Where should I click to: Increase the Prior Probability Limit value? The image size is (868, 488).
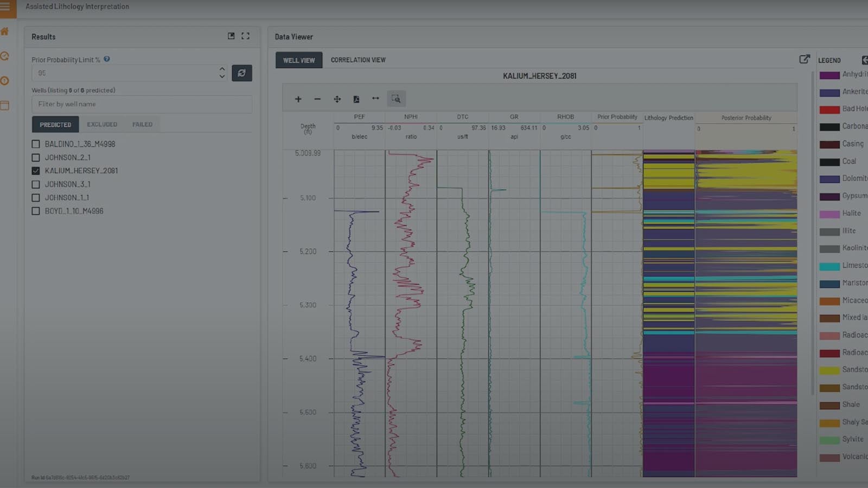pyautogui.click(x=222, y=69)
